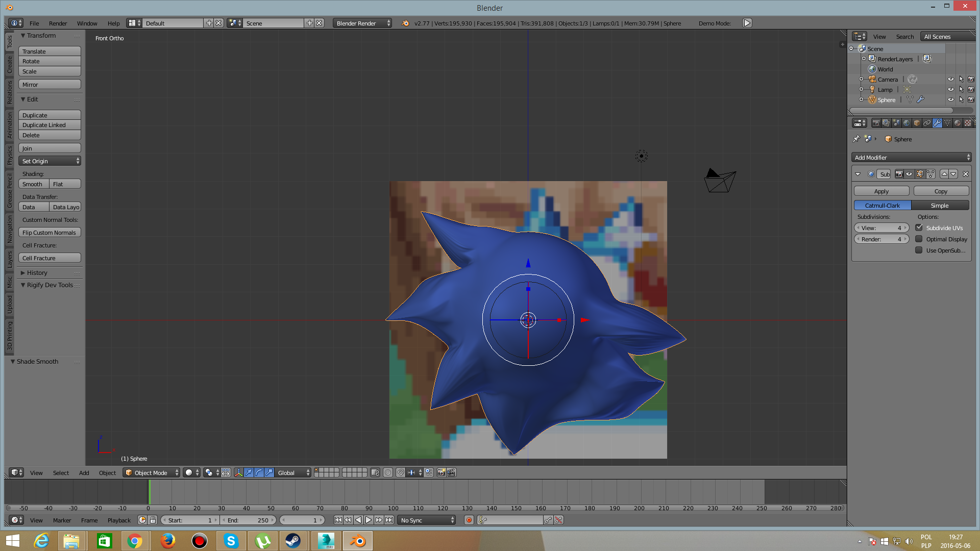The width and height of the screenshot is (980, 551).
Task: Click the OpenGL render camera icon
Action: (x=441, y=473)
